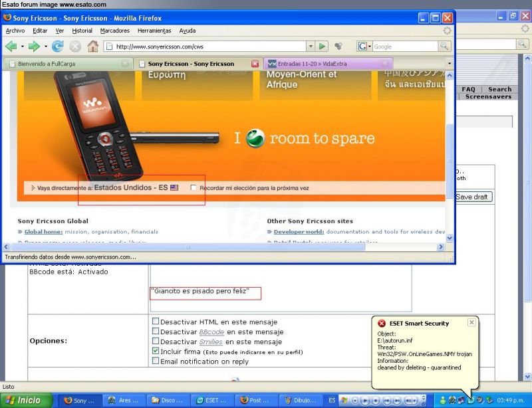This screenshot has height=408, width=532.
Task: Open the list-all-tabs dropdown arrow
Action: tap(450, 63)
